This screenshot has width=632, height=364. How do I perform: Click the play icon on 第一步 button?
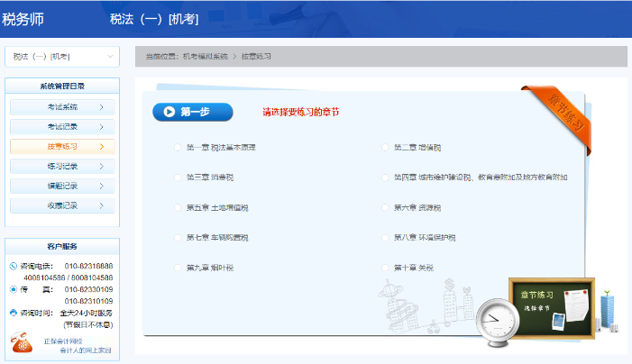point(169,112)
